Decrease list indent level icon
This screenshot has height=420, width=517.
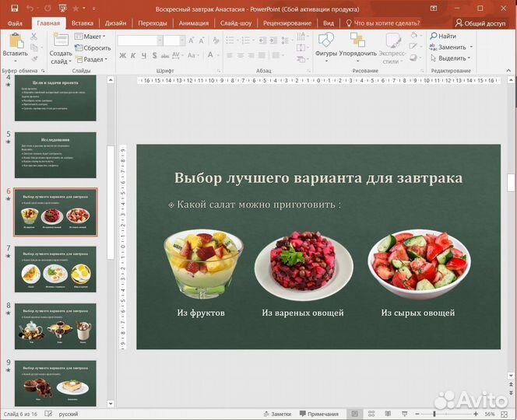262,40
